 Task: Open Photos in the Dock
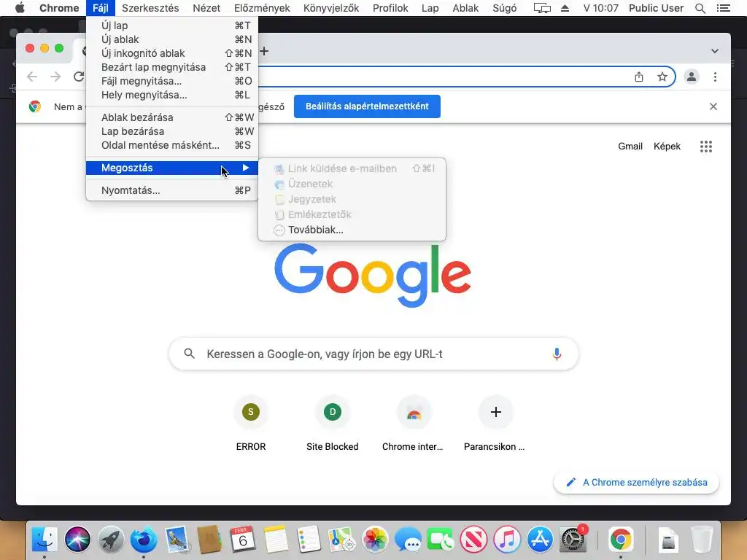pos(375,539)
